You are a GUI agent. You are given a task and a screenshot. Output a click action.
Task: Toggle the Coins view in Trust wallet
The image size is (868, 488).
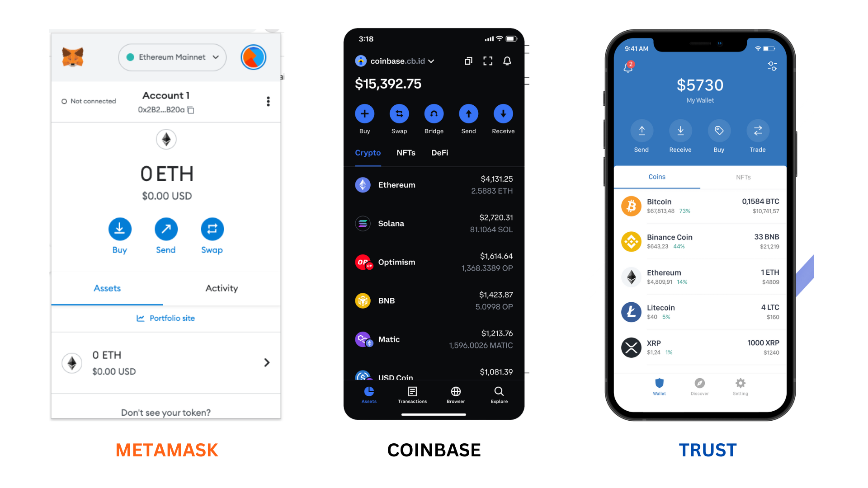point(657,176)
